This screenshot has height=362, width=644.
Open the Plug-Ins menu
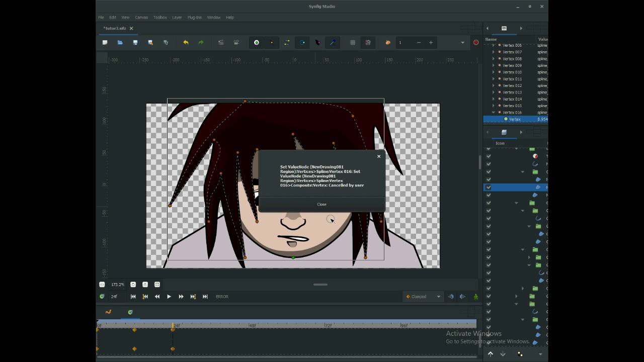194,18
